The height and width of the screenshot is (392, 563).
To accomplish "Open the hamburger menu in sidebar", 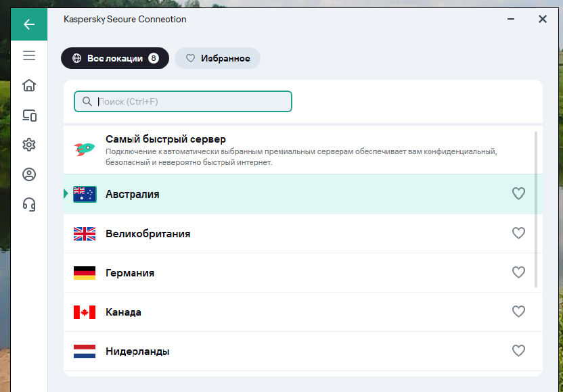I will pyautogui.click(x=29, y=55).
